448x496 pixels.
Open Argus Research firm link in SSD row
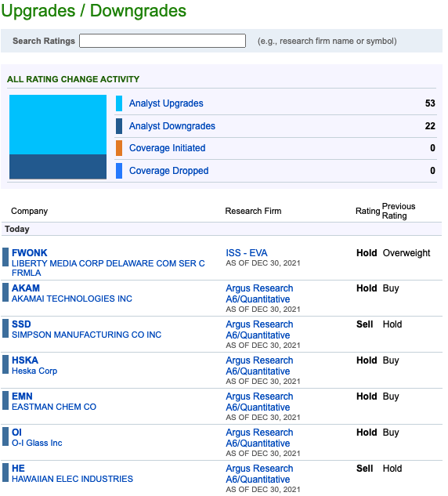click(x=259, y=330)
